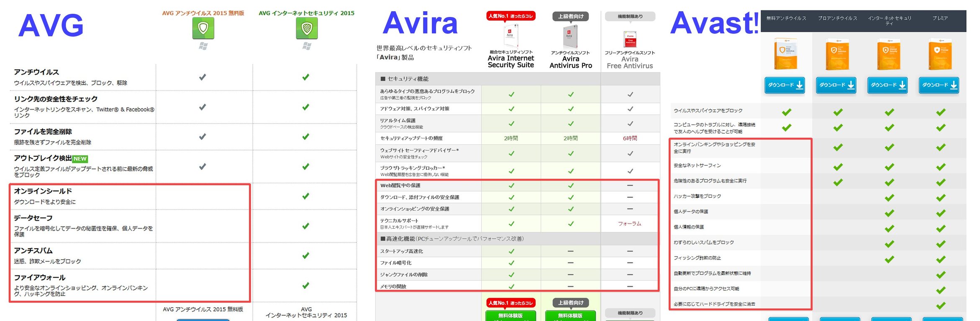Click 無料体験版 button below bottom 上級者向け badge
Screen dimensions: 980x321
tap(570, 316)
